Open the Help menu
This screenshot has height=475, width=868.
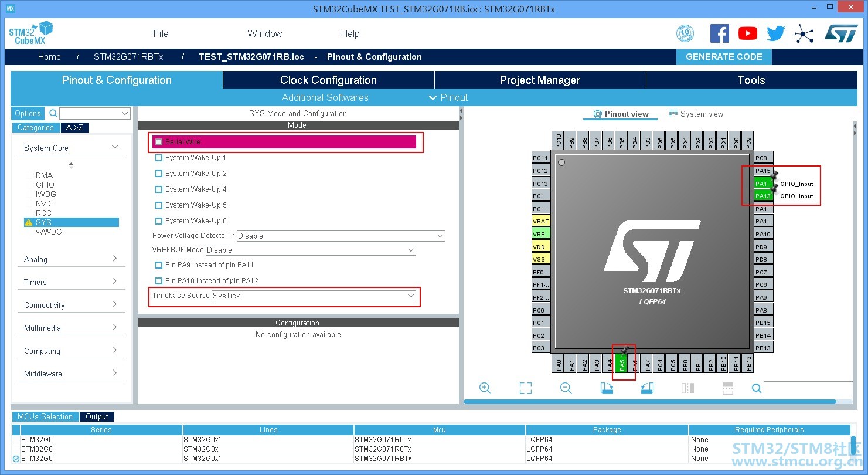(x=350, y=33)
